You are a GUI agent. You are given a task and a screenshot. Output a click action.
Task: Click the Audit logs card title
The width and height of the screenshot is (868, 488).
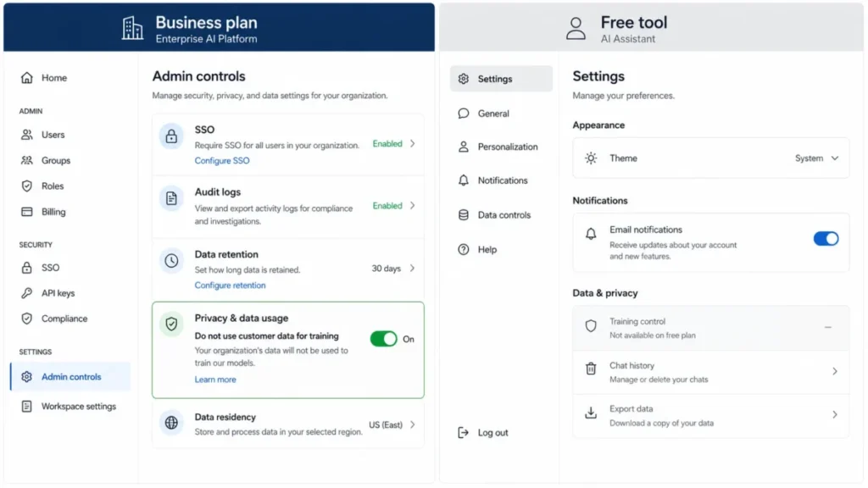coord(218,192)
